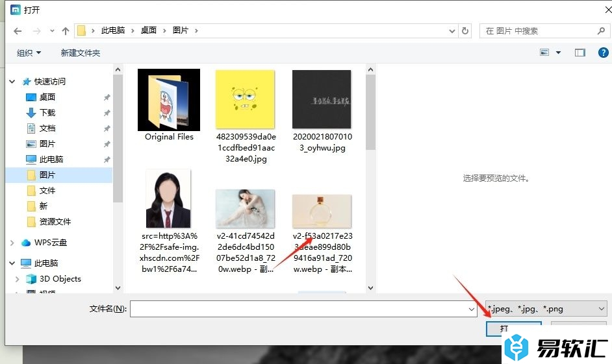The height and width of the screenshot is (364, 612).
Task: Collapse the 此电脑 tree node
Action: [12, 263]
